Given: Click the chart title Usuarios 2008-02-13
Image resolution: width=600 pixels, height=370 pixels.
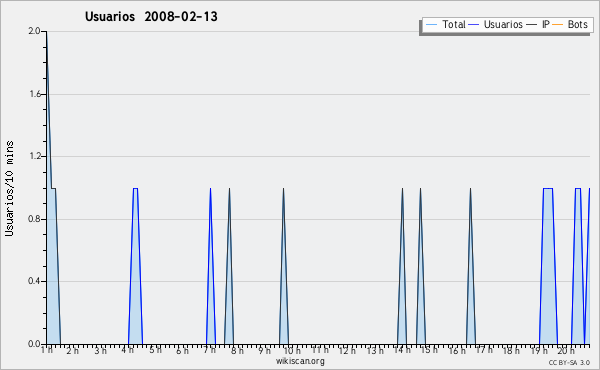Looking at the screenshot, I should tap(151, 16).
